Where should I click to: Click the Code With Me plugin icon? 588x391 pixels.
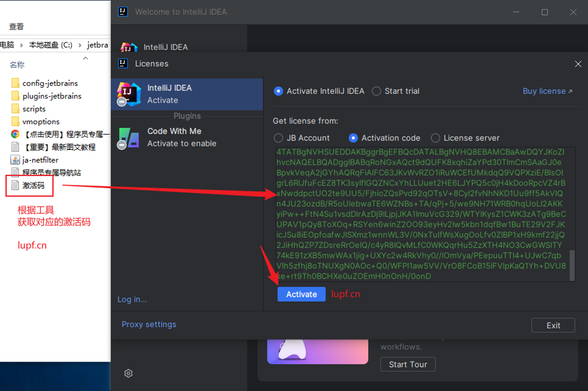(x=129, y=138)
